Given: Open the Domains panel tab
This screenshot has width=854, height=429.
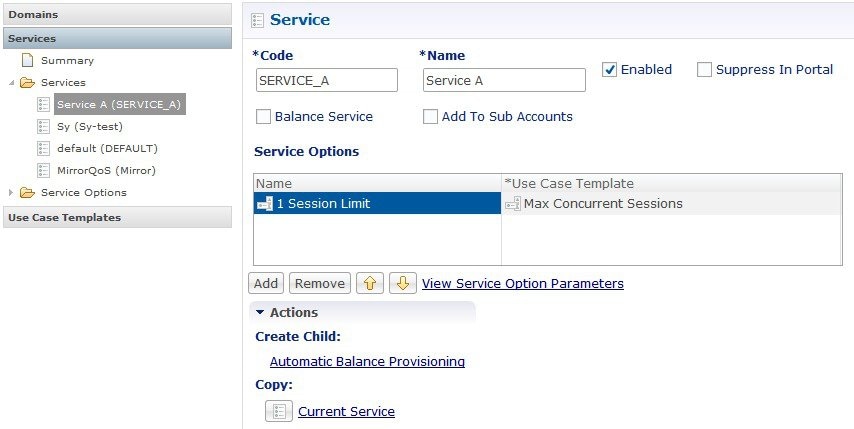Looking at the screenshot, I should click(x=117, y=15).
